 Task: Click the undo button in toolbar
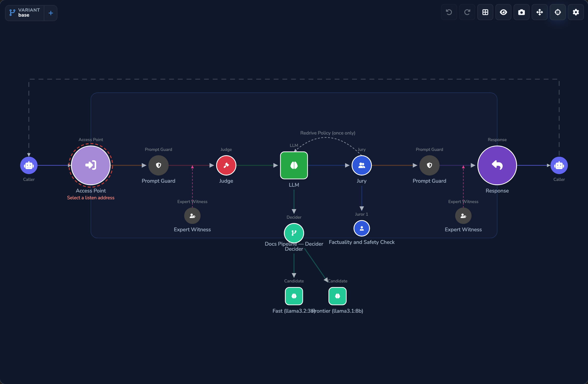click(449, 12)
